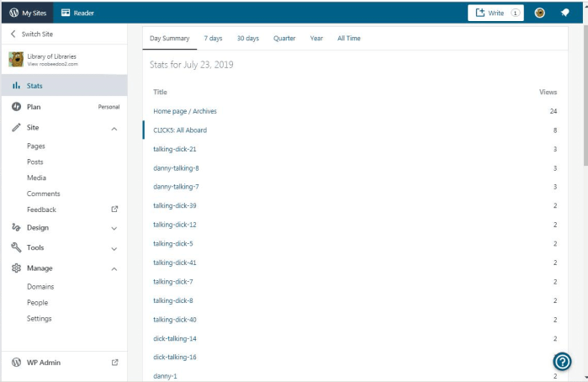Open People in sidebar

pos(37,302)
